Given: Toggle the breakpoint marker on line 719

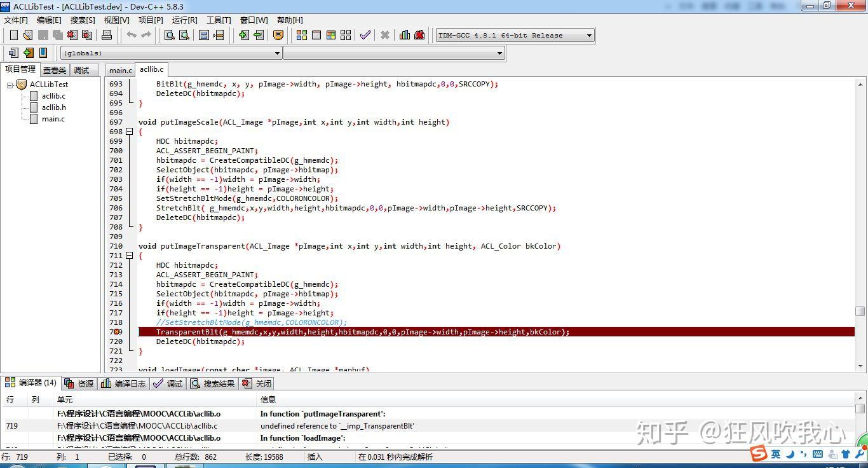Looking at the screenshot, I should click(x=116, y=332).
